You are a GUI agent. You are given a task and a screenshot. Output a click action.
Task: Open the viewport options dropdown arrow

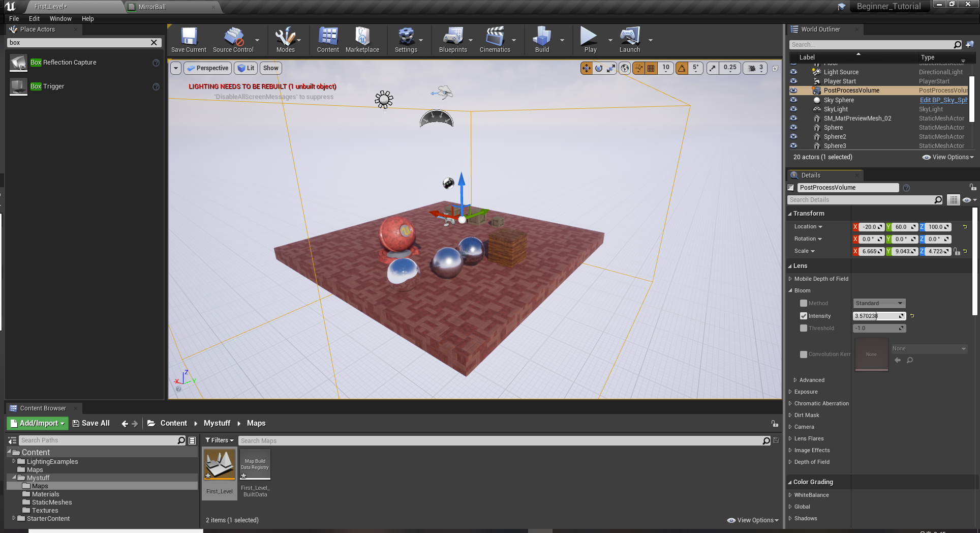click(x=176, y=68)
